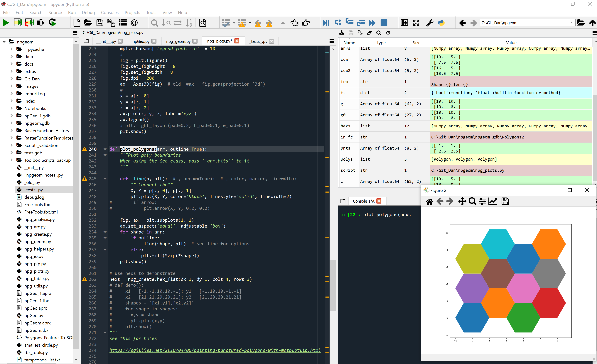Image resolution: width=597 pixels, height=364 pixels.
Task: Click the Figure 2 pan/move tool
Action: point(462,201)
